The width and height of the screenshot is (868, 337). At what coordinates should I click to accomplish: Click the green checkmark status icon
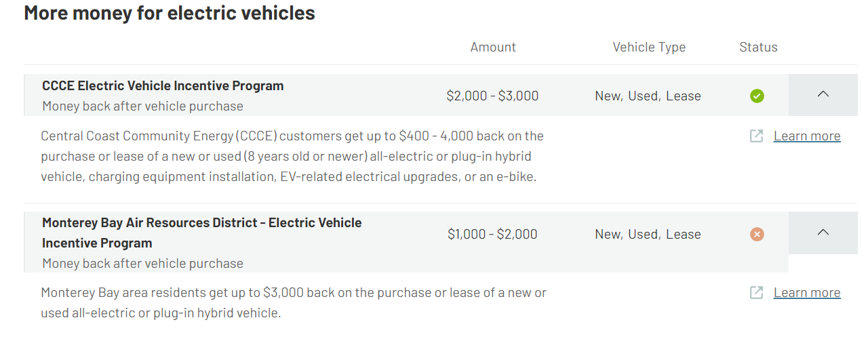pyautogui.click(x=757, y=96)
